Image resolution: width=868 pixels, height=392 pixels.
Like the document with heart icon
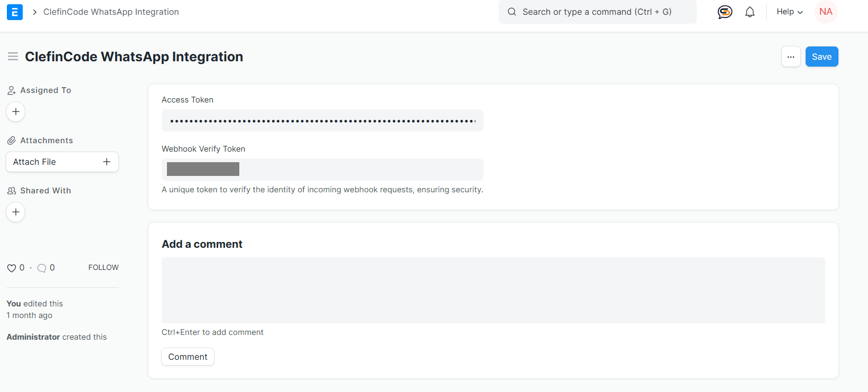[11, 268]
